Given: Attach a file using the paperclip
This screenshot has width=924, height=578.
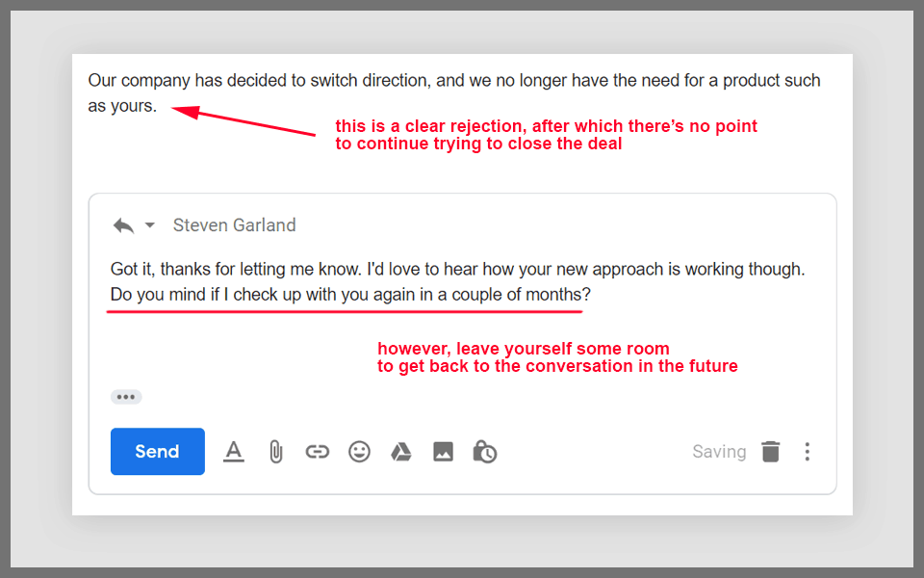Looking at the screenshot, I should click(275, 452).
